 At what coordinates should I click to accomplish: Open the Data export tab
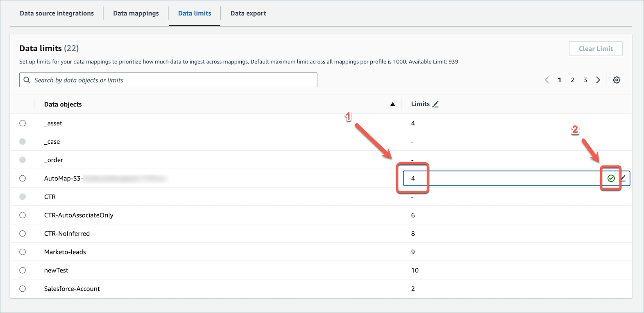tap(248, 14)
